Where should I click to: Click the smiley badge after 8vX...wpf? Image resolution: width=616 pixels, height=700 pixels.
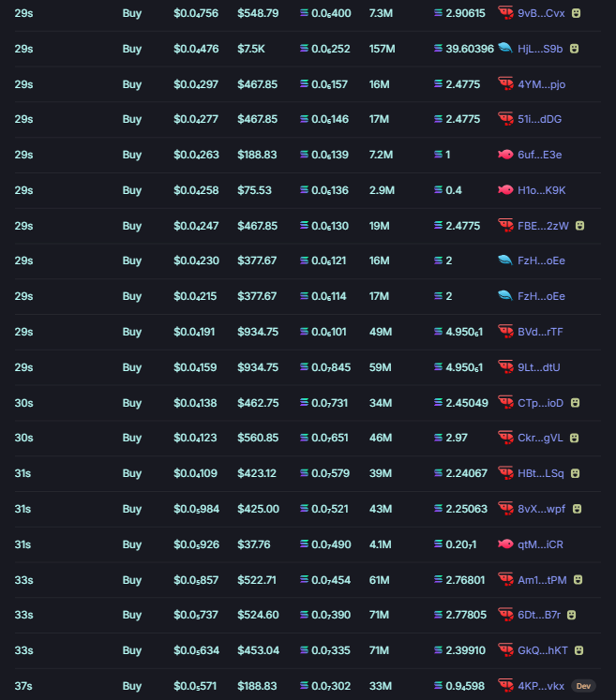(578, 509)
